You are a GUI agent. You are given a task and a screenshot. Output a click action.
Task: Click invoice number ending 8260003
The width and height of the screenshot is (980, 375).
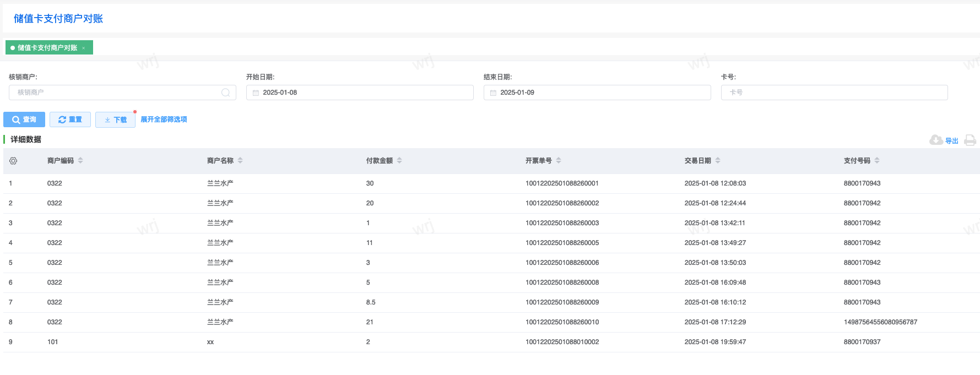point(562,223)
